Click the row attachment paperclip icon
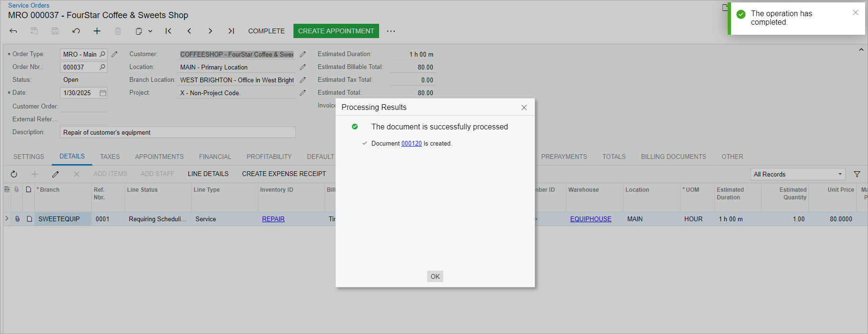Image resolution: width=868 pixels, height=334 pixels. pyautogui.click(x=18, y=219)
